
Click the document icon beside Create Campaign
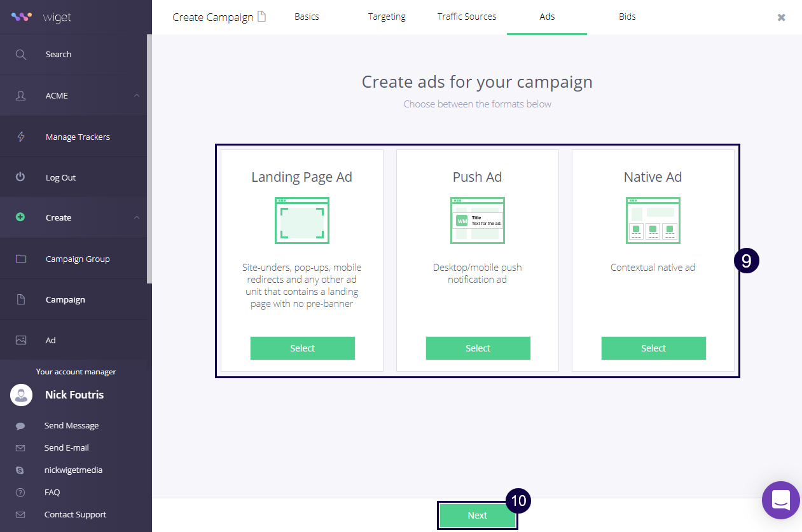tap(261, 17)
